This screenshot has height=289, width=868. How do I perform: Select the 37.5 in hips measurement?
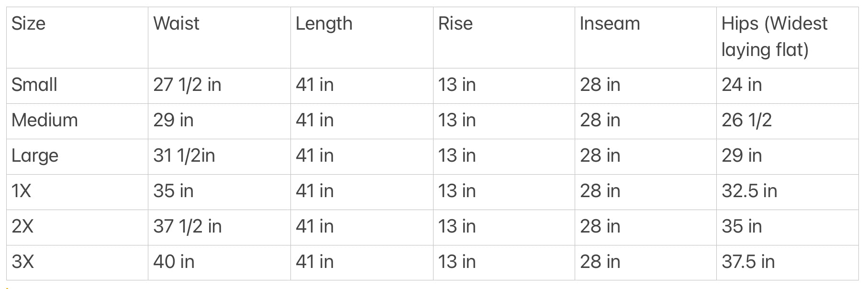coord(748,262)
